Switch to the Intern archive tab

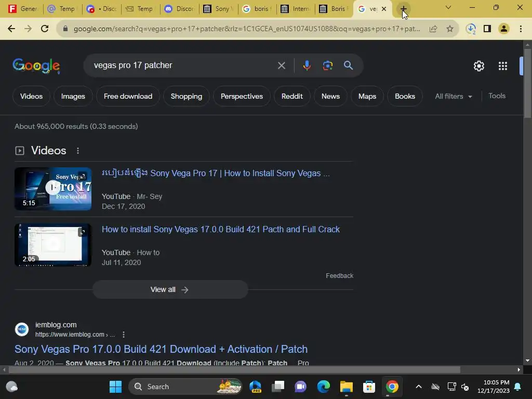[x=296, y=9]
